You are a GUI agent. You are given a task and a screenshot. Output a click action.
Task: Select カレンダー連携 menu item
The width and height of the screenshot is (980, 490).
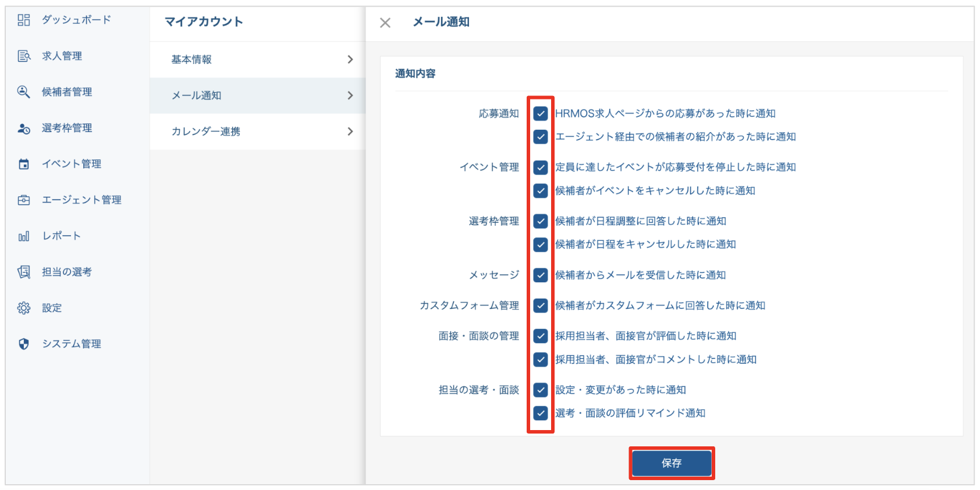click(x=205, y=132)
